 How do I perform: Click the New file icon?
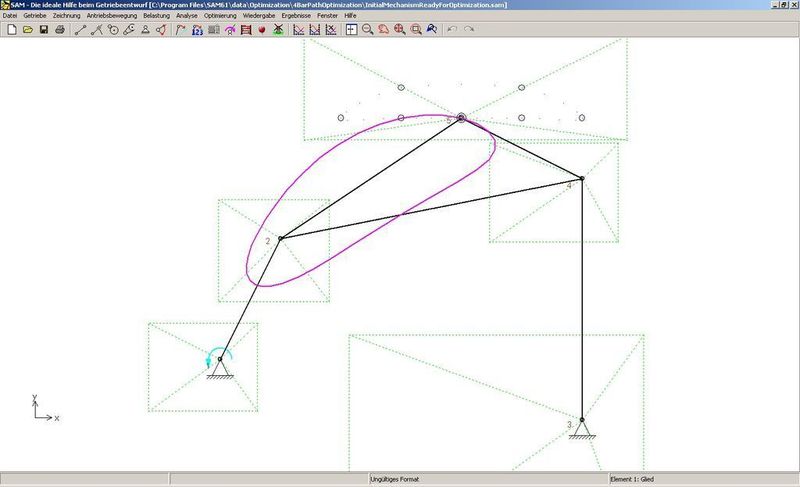pyautogui.click(x=11, y=30)
